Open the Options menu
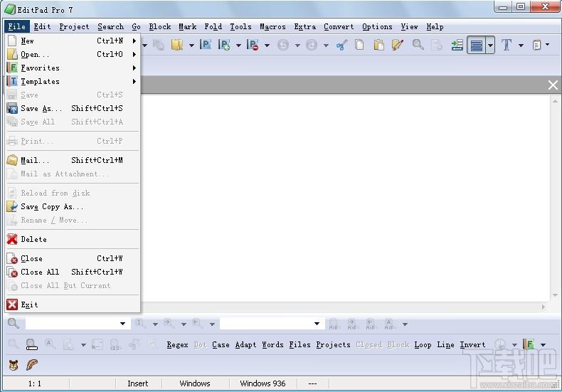 377,26
